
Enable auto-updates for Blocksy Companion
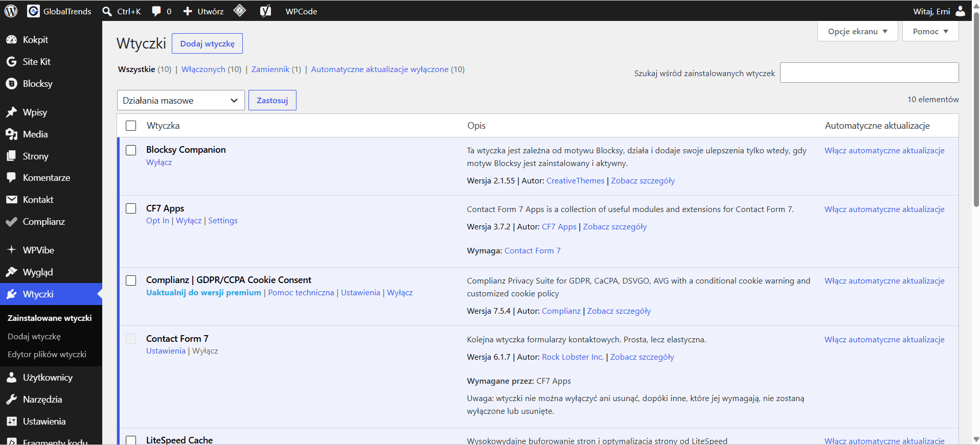(x=884, y=150)
